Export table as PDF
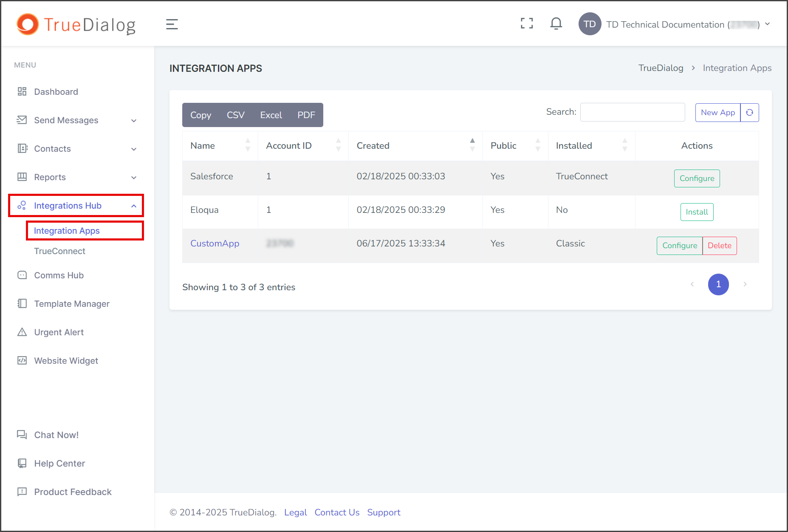The width and height of the screenshot is (788, 532). 306,115
